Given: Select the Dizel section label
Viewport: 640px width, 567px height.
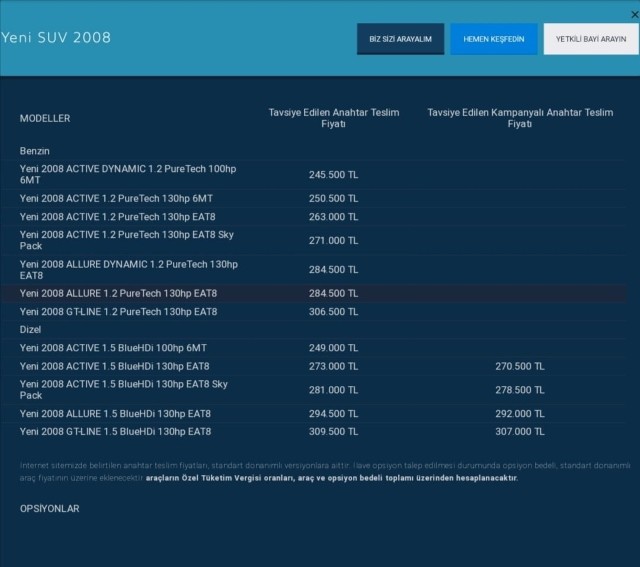Looking at the screenshot, I should pos(30,329).
